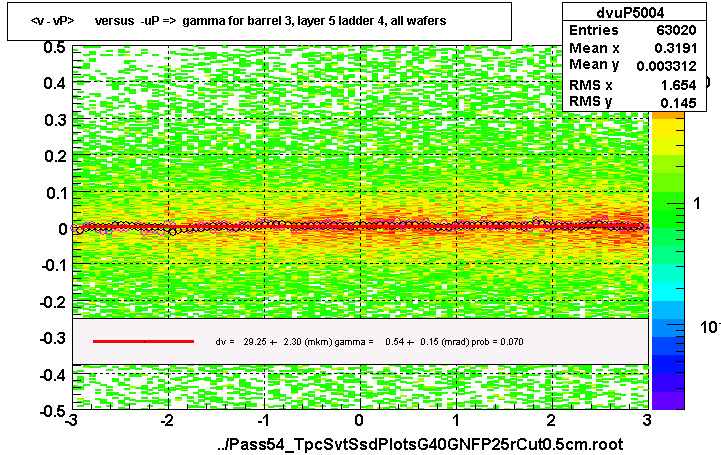This screenshot has width=721, height=455.
Task: Click y-axis label 0.2
Action: pos(55,156)
